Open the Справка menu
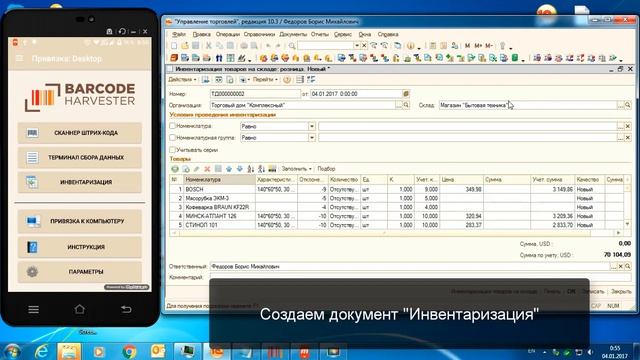 388,34
